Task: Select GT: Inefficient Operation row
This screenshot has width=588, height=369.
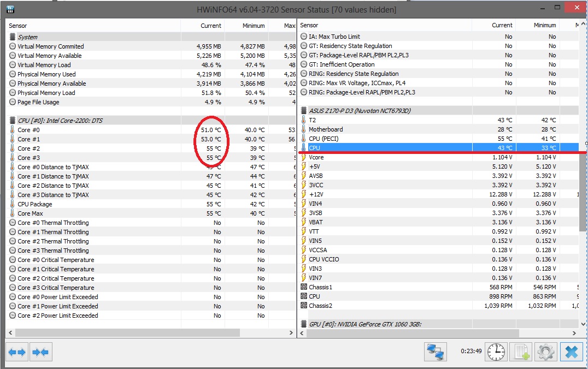Action: click(x=439, y=64)
